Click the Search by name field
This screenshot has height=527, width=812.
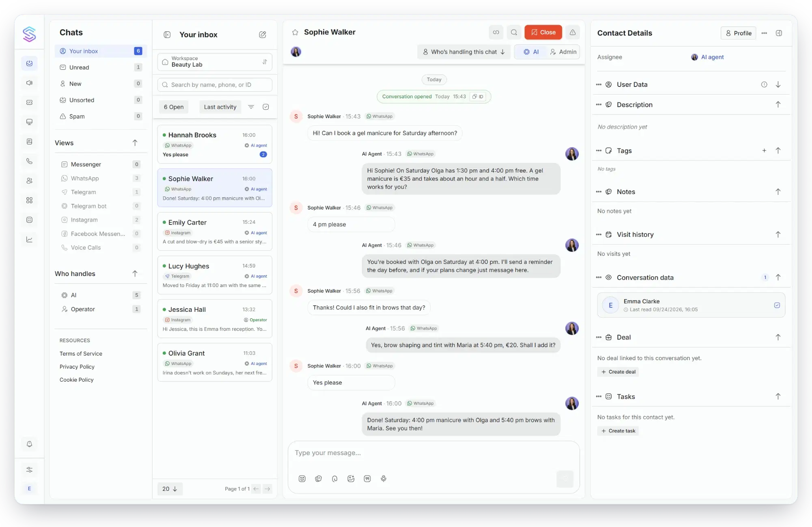coord(215,85)
